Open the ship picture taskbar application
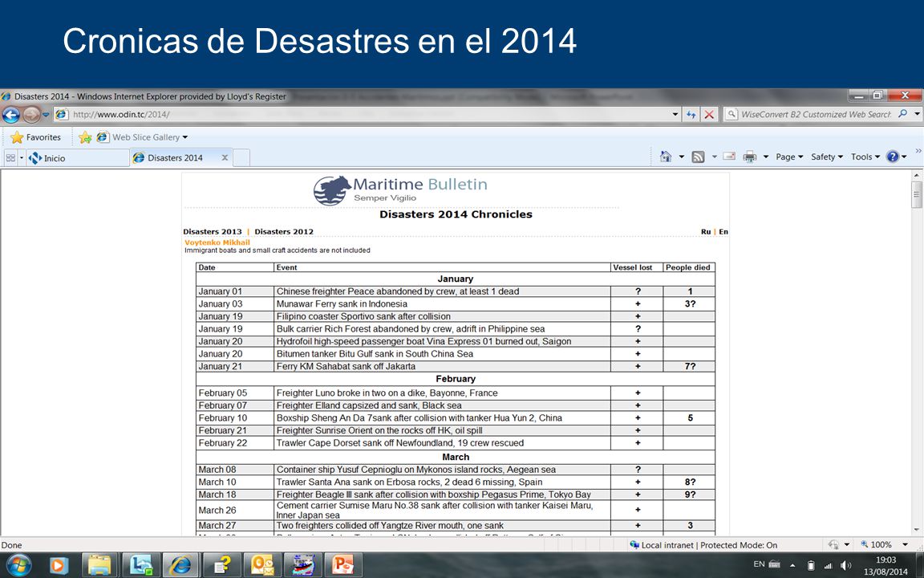The image size is (924, 578). click(x=302, y=566)
